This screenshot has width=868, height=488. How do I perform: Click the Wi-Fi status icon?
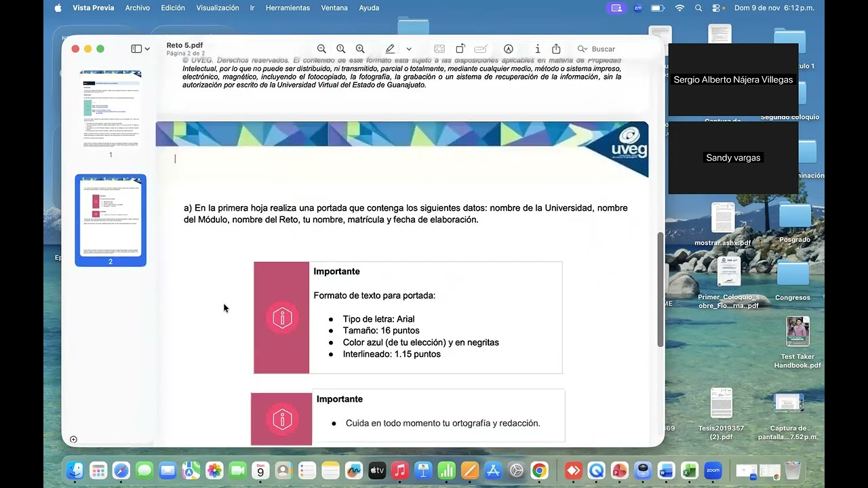coord(679,8)
